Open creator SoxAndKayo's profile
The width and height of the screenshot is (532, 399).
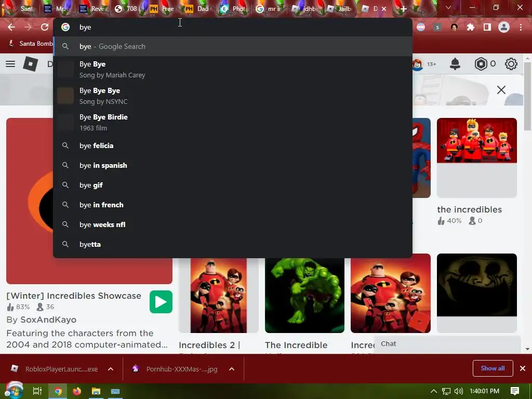point(48,320)
